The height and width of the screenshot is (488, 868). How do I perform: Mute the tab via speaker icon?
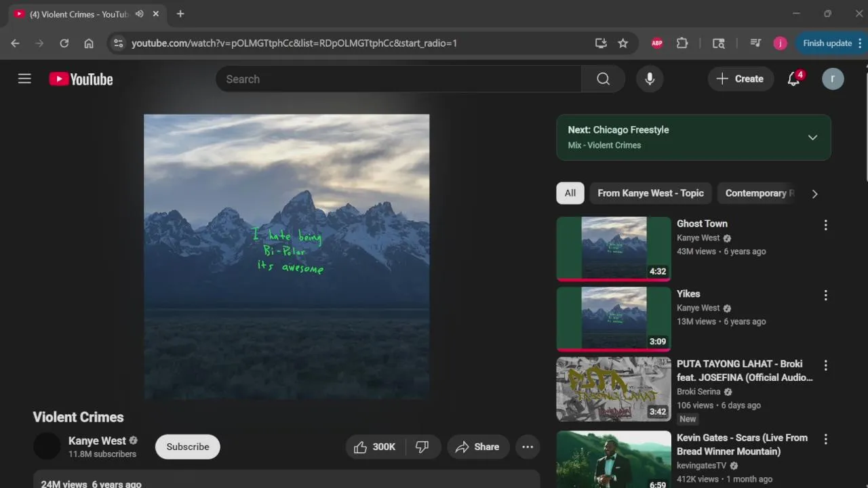(x=139, y=14)
